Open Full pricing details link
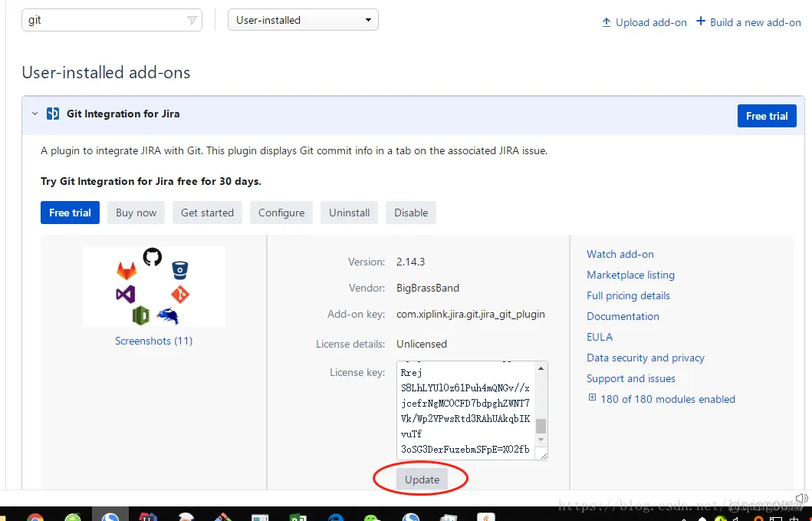The width and height of the screenshot is (812, 521). point(628,295)
